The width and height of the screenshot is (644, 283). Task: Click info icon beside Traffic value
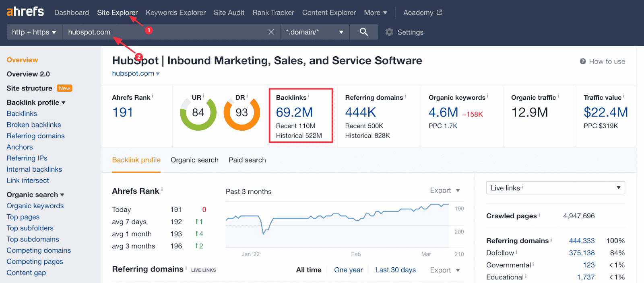tap(624, 96)
